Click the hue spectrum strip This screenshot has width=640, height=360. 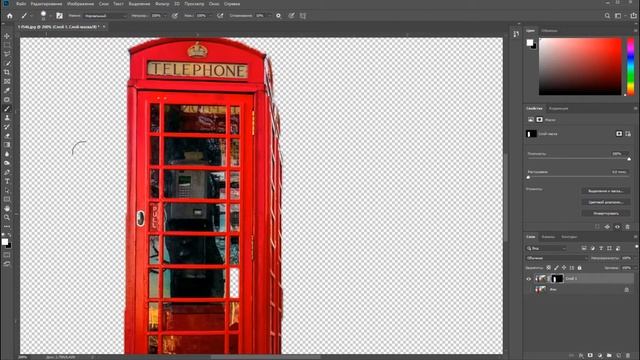[x=631, y=67]
